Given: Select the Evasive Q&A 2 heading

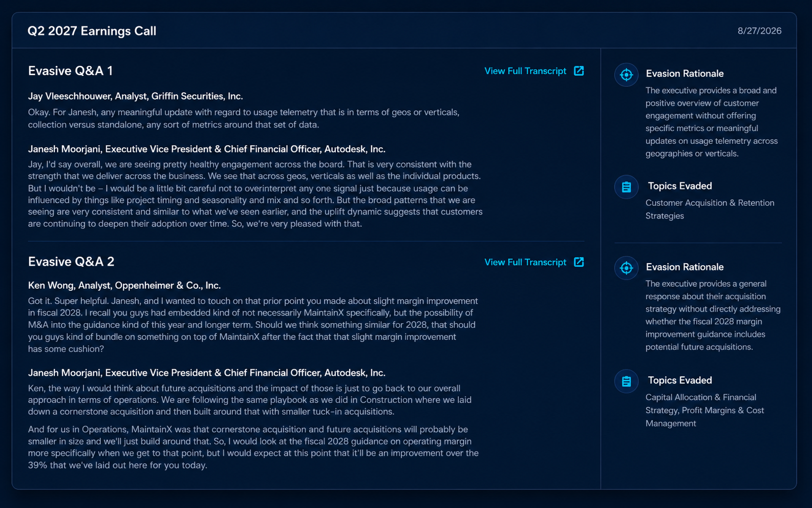Looking at the screenshot, I should (x=71, y=262).
